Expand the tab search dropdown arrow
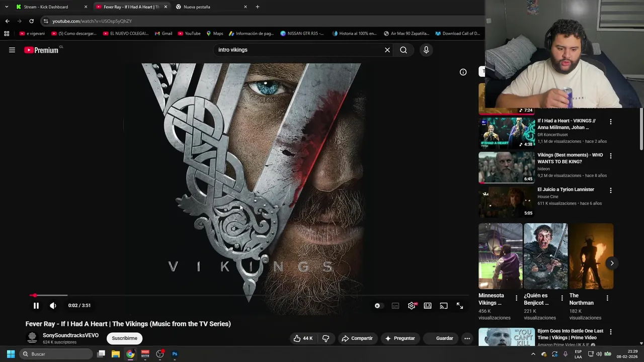The image size is (644, 362). pyautogui.click(x=6, y=7)
